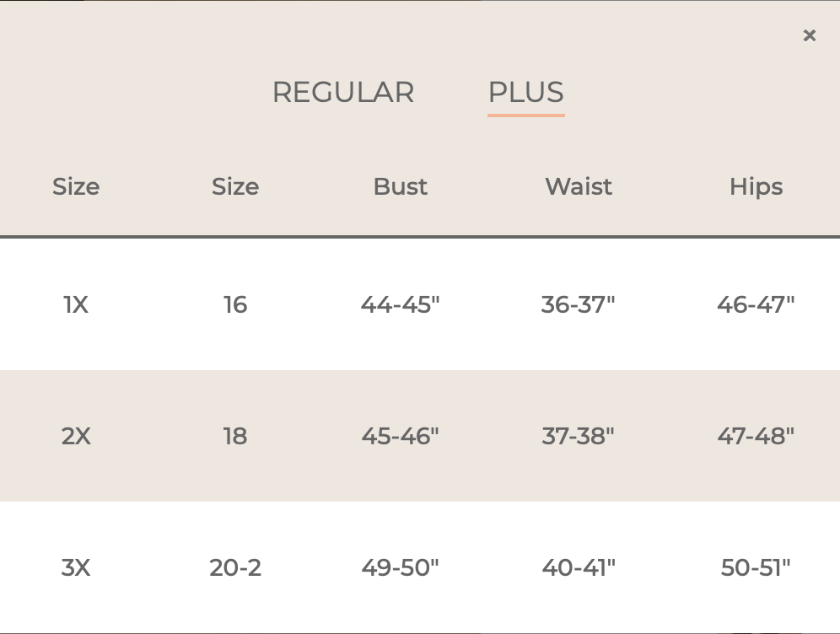Click the numeric size 18 cell
The height and width of the screenshot is (634, 840).
coord(235,437)
